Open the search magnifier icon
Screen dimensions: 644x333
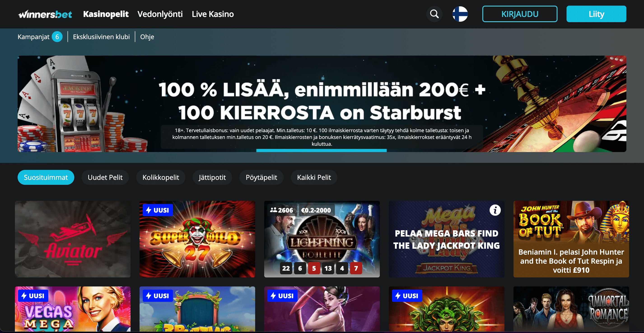click(x=434, y=14)
